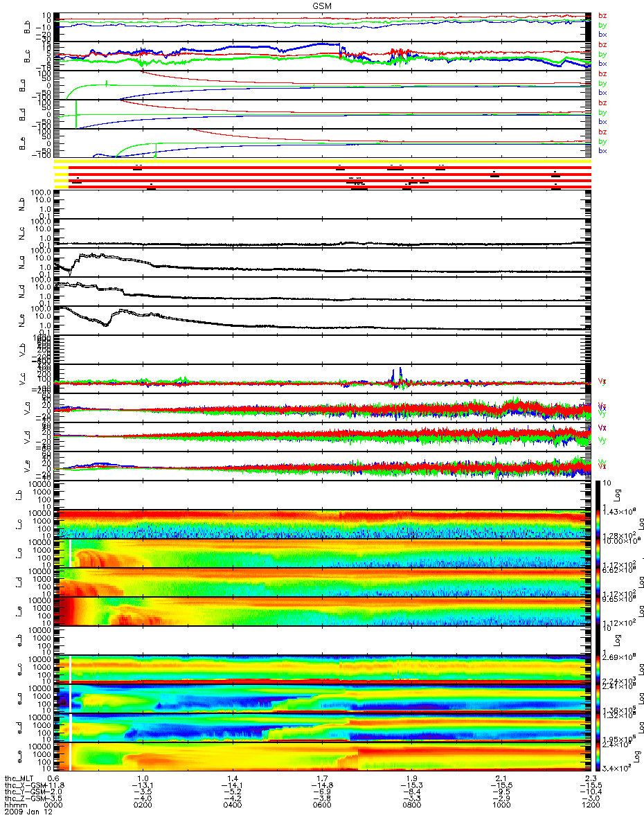Click the V_e axis label

pyautogui.click(x=28, y=466)
